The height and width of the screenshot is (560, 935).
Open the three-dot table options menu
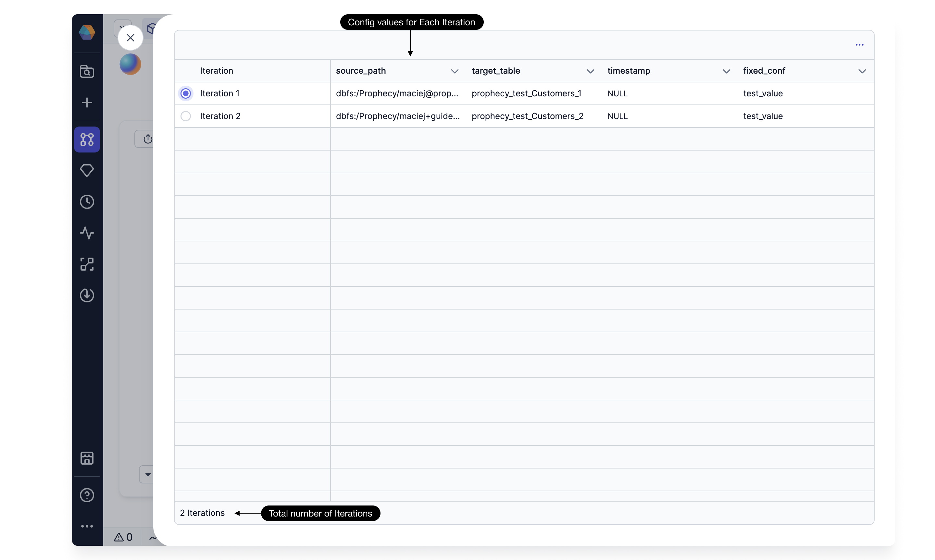(x=859, y=45)
